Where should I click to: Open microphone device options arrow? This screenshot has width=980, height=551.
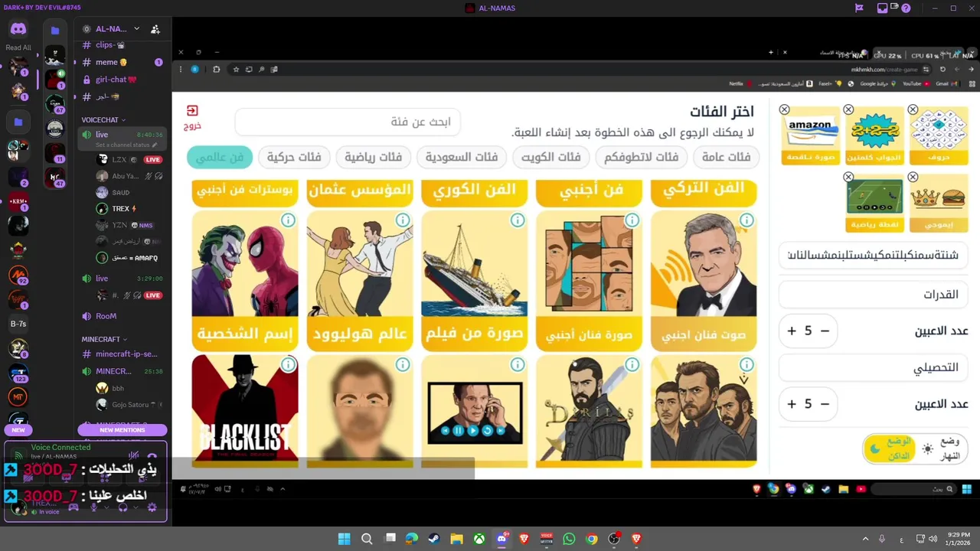106,507
